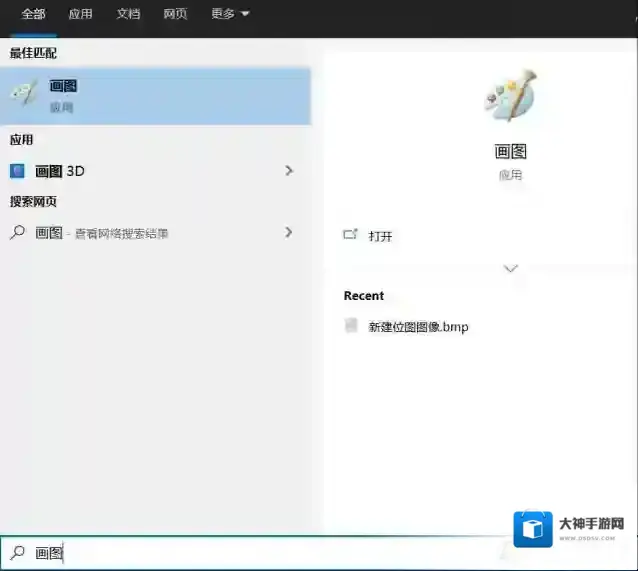This screenshot has height=571, width=638.
Task: Switch to the 文档 tab
Action: coord(128,14)
